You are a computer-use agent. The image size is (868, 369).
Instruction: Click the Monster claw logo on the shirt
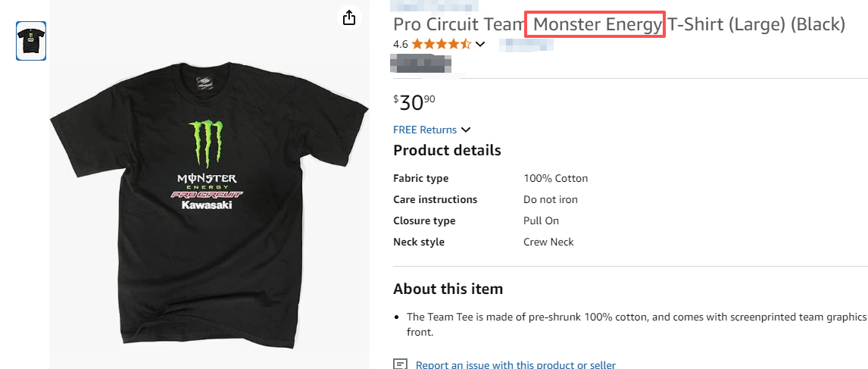206,144
